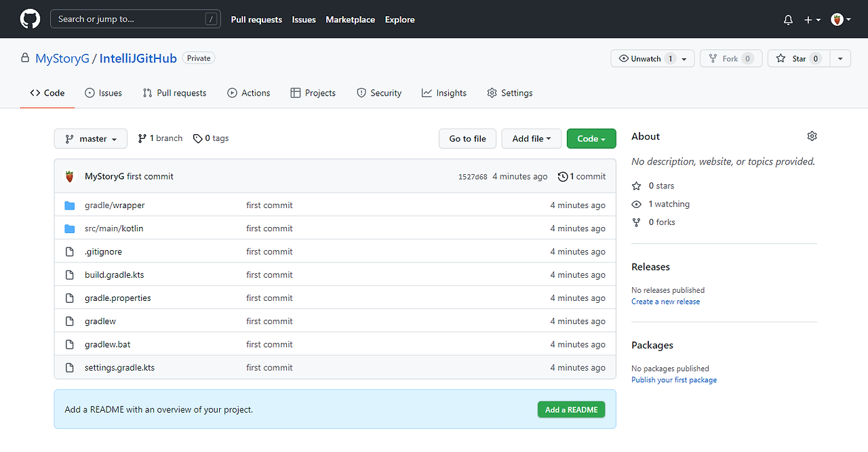The width and height of the screenshot is (868, 452).
Task: Open the MyStoryG owner link
Action: point(62,58)
